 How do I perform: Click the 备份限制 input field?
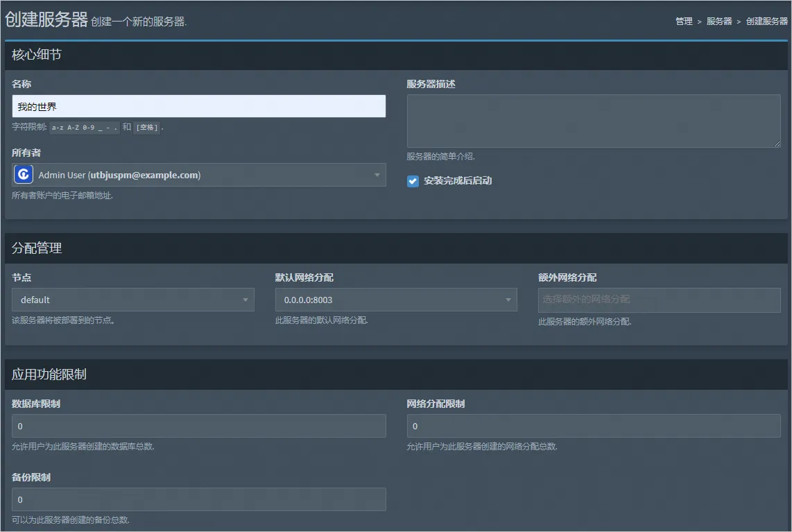tap(198, 499)
